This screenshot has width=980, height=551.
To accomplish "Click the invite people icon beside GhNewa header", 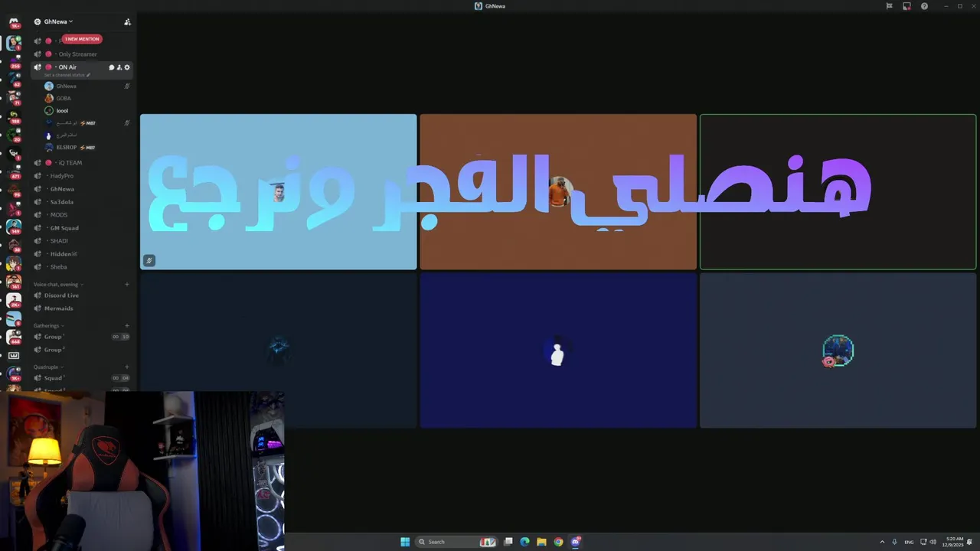I will [127, 22].
